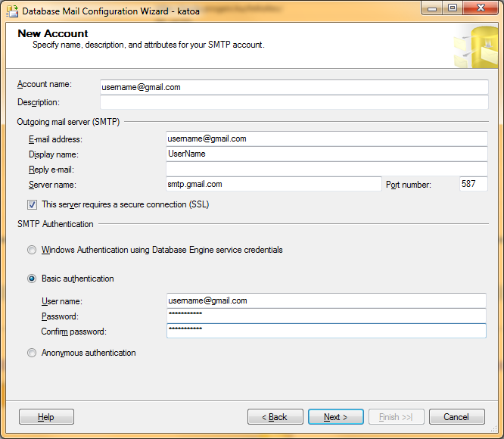This screenshot has height=439, width=504.
Task: Edit the Port number box
Action: [473, 184]
